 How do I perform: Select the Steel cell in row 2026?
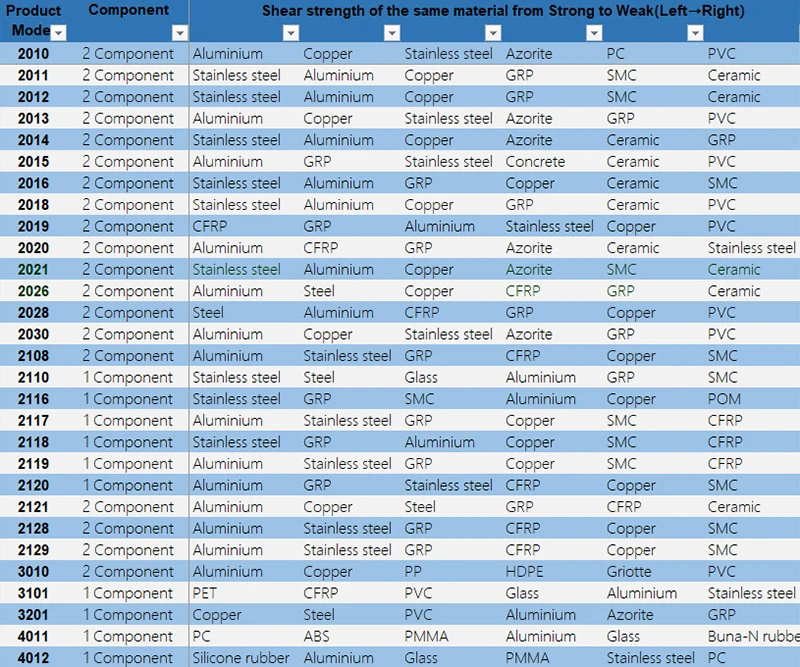(319, 291)
